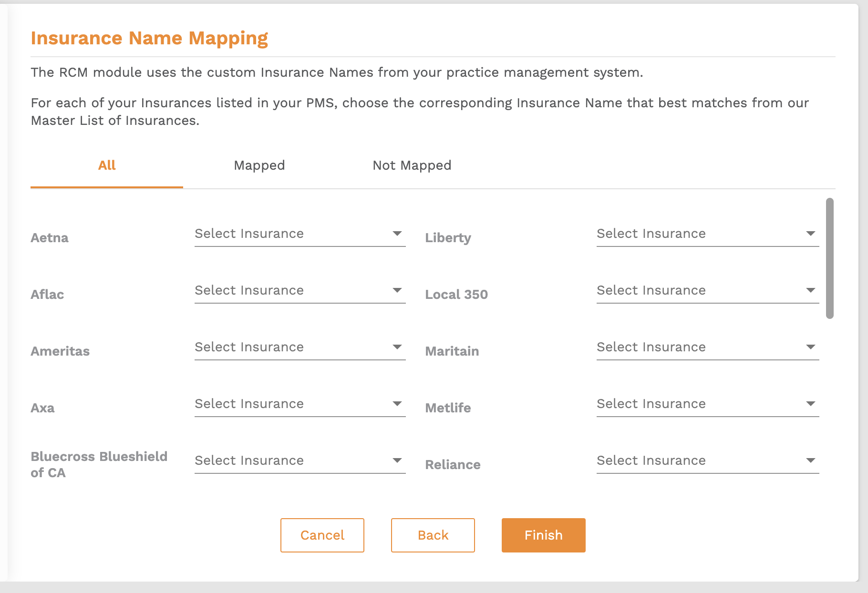Switch to the All tab
This screenshot has height=593, width=868.
coord(107,165)
